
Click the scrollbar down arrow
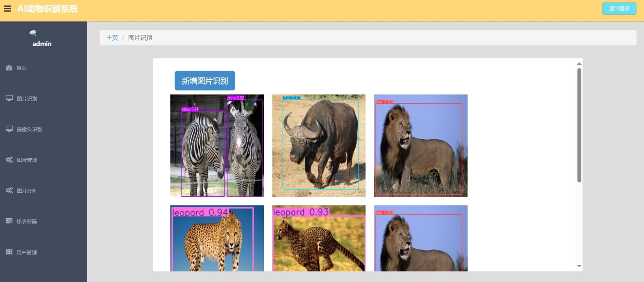(579, 266)
